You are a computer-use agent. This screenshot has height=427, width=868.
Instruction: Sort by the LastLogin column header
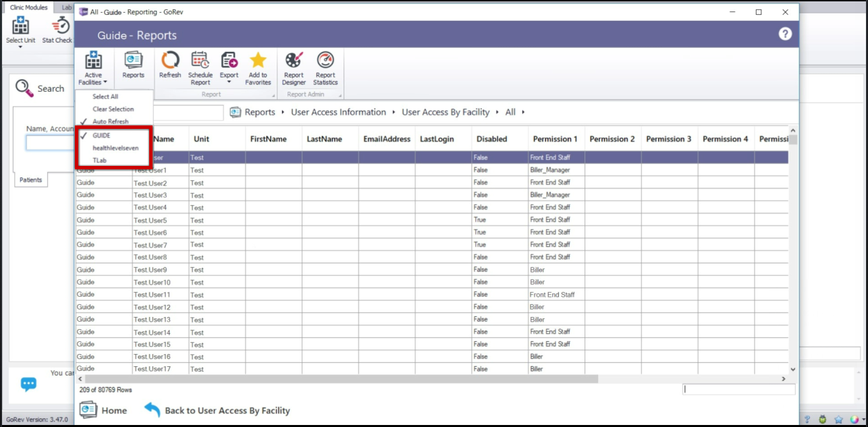pos(443,139)
